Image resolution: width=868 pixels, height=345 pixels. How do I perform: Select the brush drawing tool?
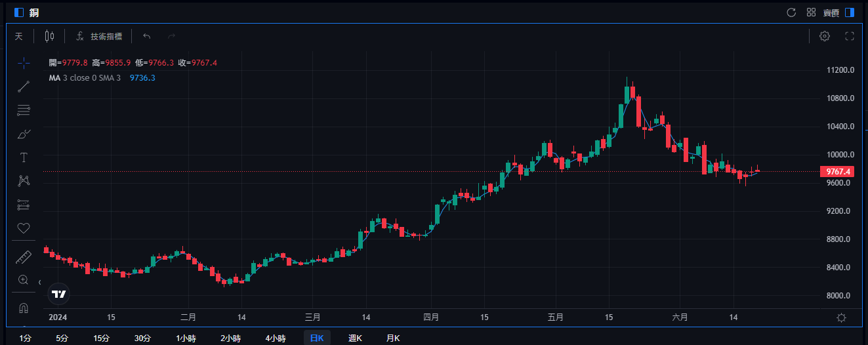(24, 134)
